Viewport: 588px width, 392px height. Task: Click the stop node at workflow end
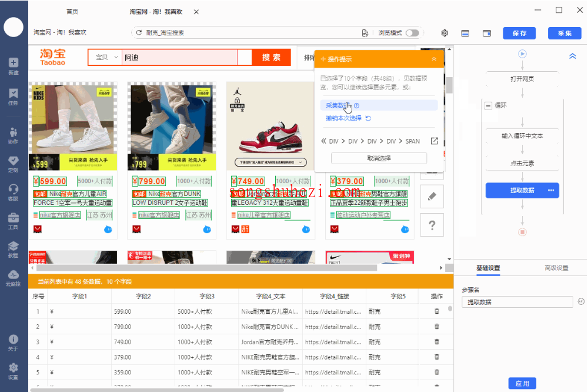522,232
